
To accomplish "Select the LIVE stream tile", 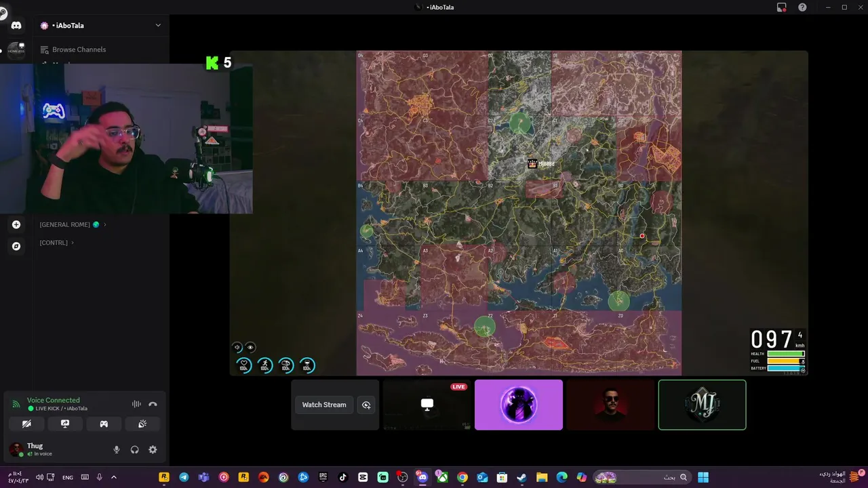I will [x=427, y=405].
